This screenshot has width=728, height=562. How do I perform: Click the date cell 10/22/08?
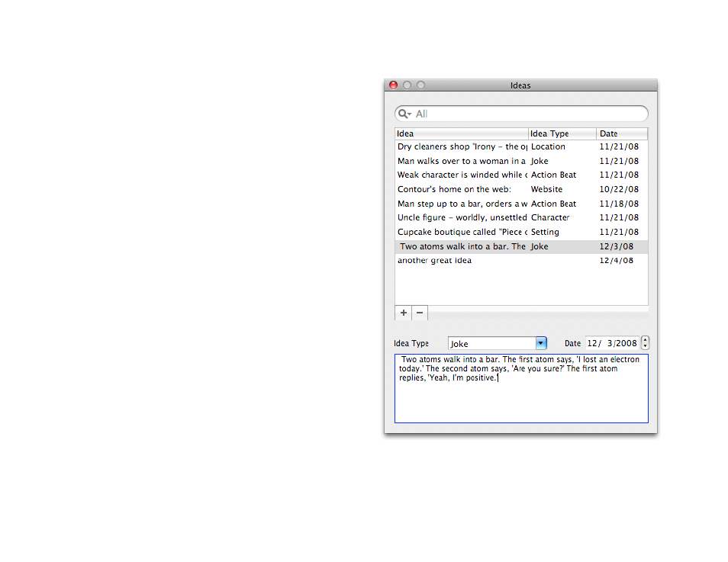pyautogui.click(x=619, y=189)
